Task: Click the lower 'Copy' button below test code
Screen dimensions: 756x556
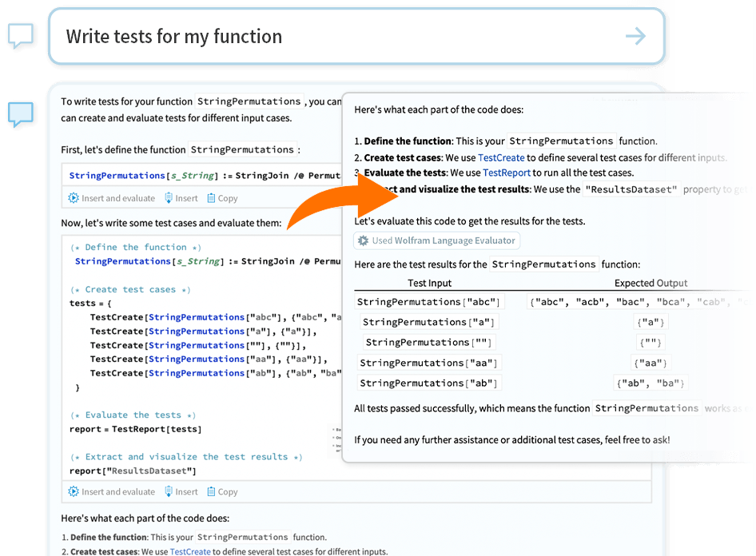Action: point(222,491)
